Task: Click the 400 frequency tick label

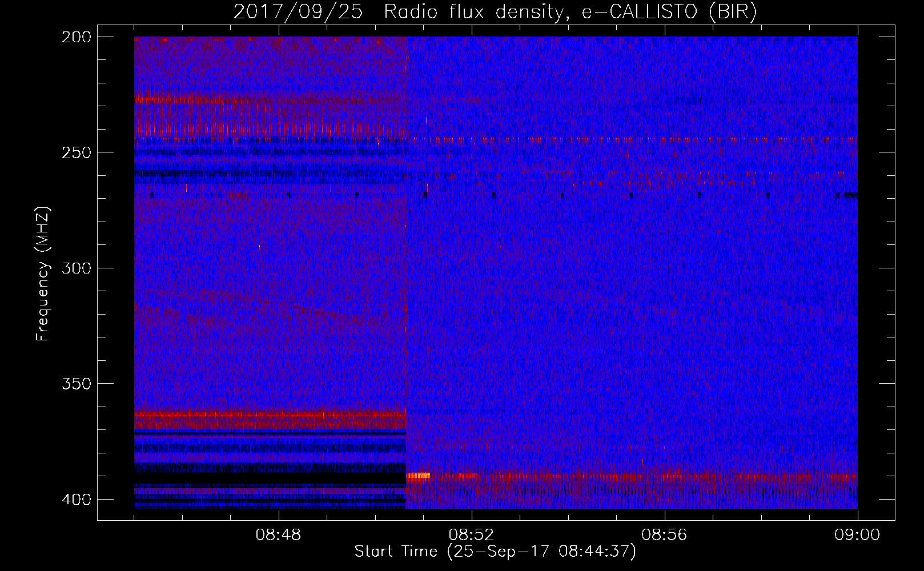Action: point(76,499)
